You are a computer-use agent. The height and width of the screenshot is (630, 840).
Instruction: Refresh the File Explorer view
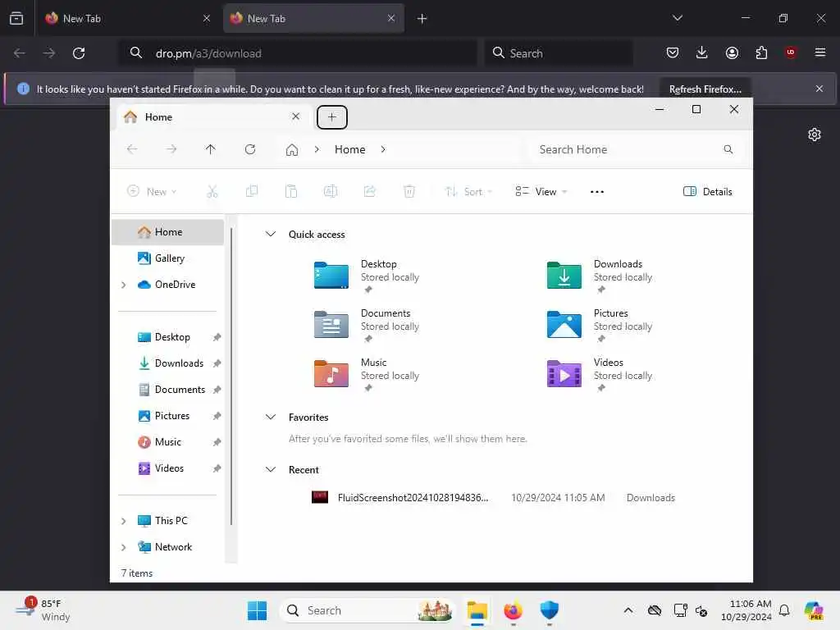[250, 149]
